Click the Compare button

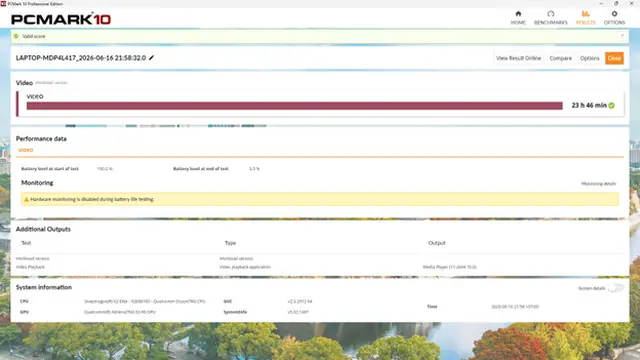click(560, 58)
